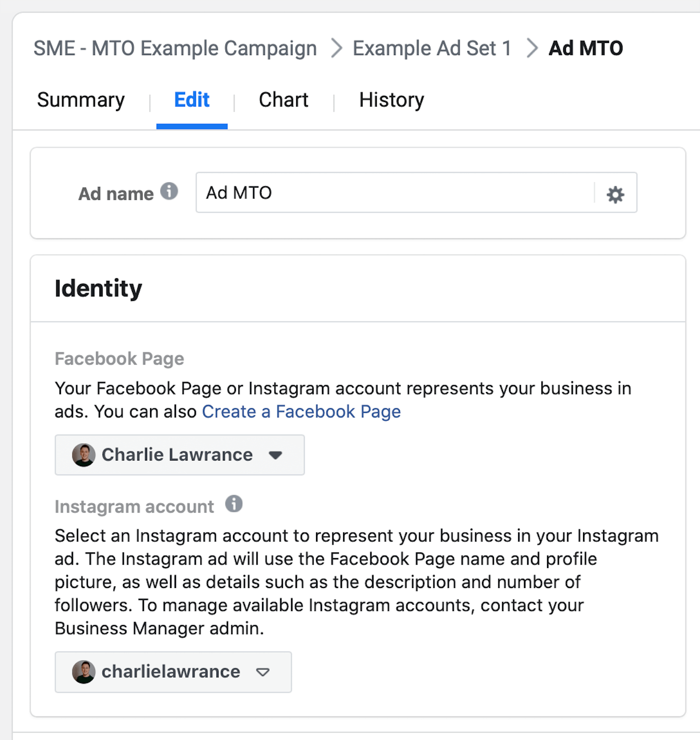Image resolution: width=700 pixels, height=740 pixels.
Task: Switch to the Chart tab
Action: pos(283,100)
